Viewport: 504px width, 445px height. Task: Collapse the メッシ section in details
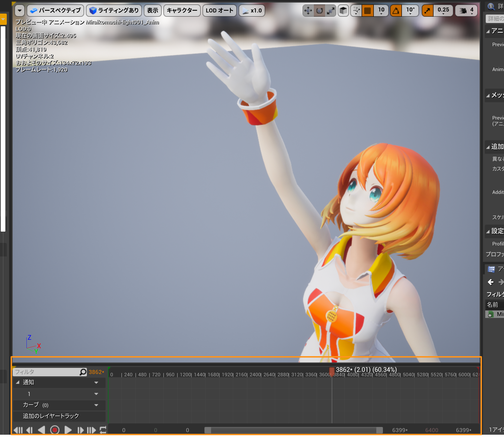pyautogui.click(x=488, y=95)
